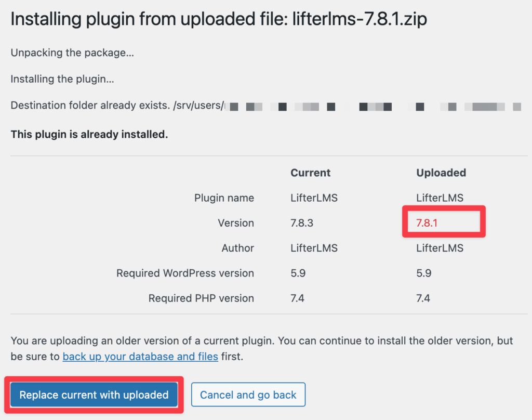Select current author LifterLMS
Image resolution: width=532 pixels, height=420 pixels.
314,248
